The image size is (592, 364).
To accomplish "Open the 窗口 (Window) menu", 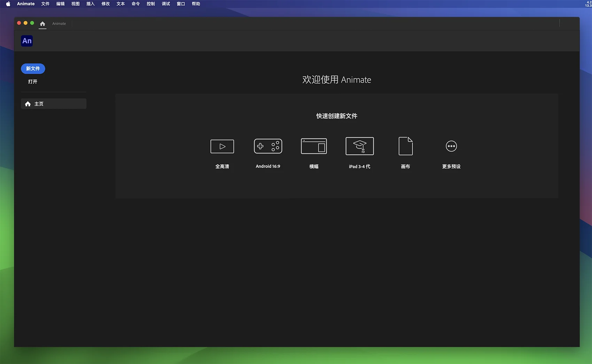I will pos(181,4).
